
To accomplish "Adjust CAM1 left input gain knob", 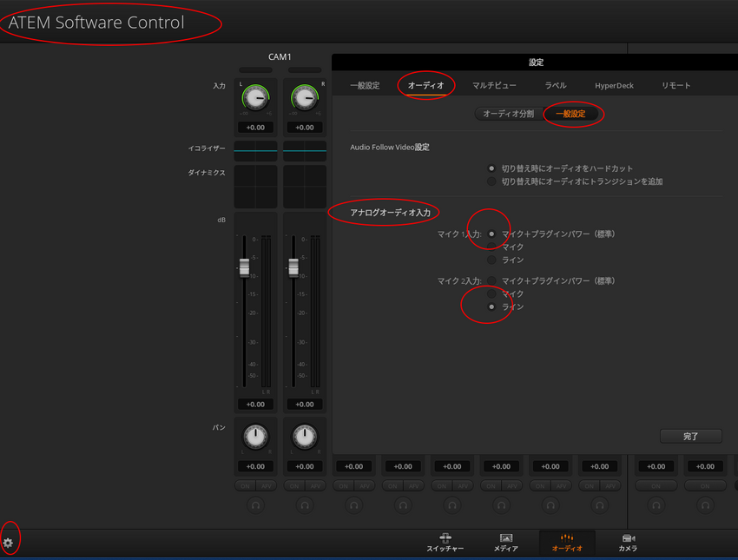I will pyautogui.click(x=255, y=98).
